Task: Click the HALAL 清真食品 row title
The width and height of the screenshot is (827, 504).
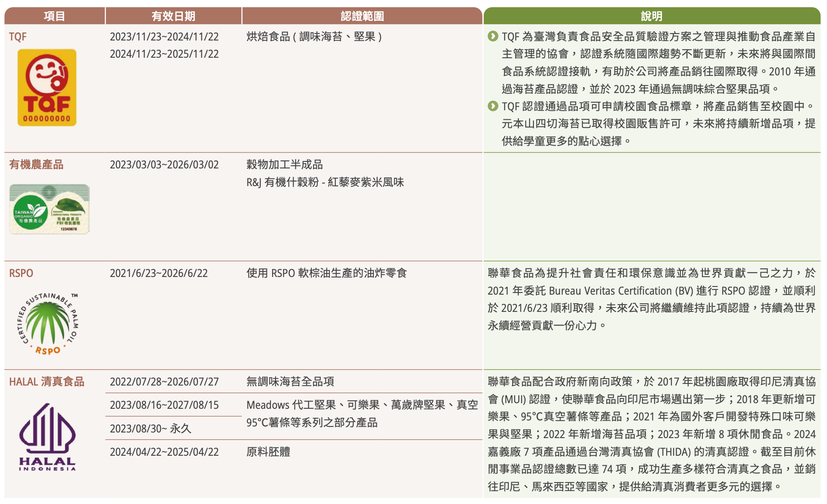Action: (47, 382)
